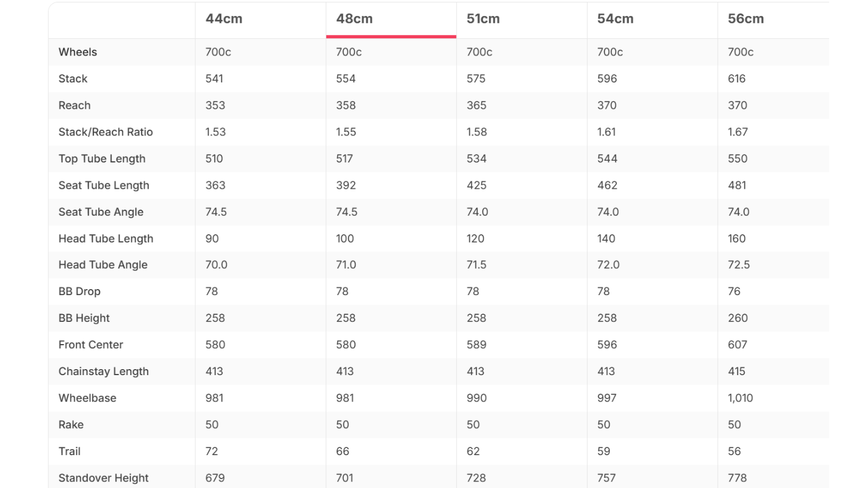The image size is (868, 488).
Task: Click the Stack row label
Action: point(73,79)
